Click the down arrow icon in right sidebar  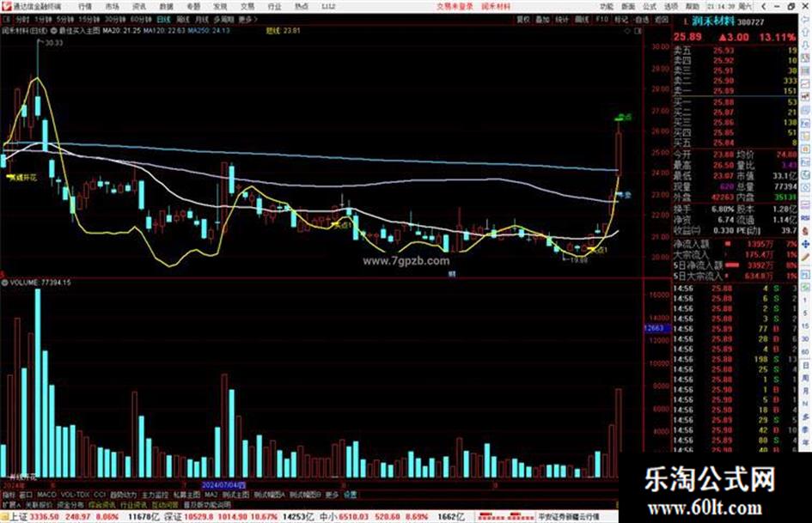[x=805, y=46]
